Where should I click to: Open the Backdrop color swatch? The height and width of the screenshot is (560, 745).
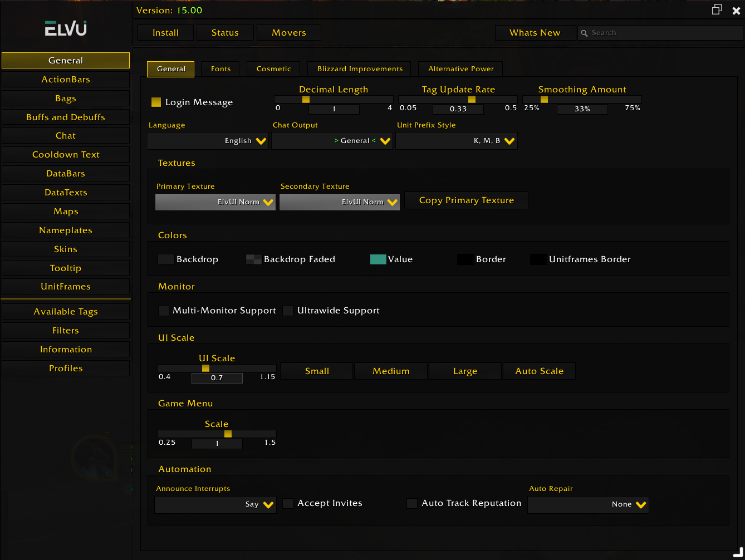click(x=166, y=259)
